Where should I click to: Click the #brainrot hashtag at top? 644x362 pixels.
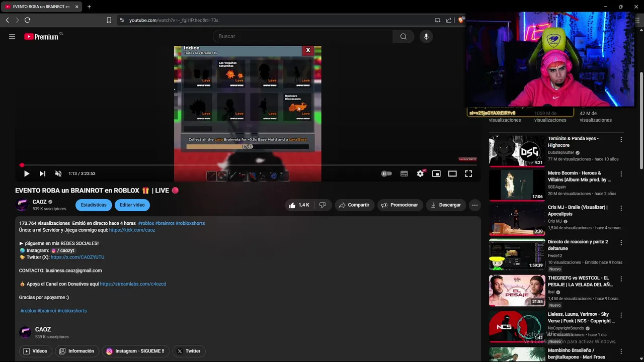(x=165, y=223)
